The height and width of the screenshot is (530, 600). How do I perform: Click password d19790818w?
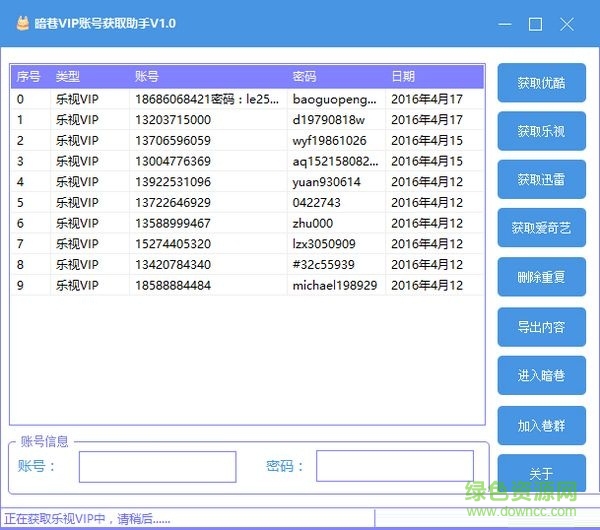pos(328,120)
